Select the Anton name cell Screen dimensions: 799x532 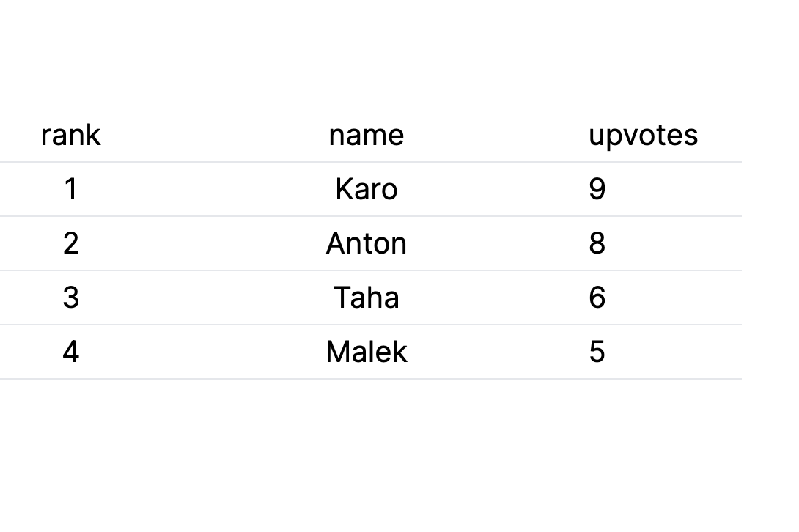(x=367, y=243)
